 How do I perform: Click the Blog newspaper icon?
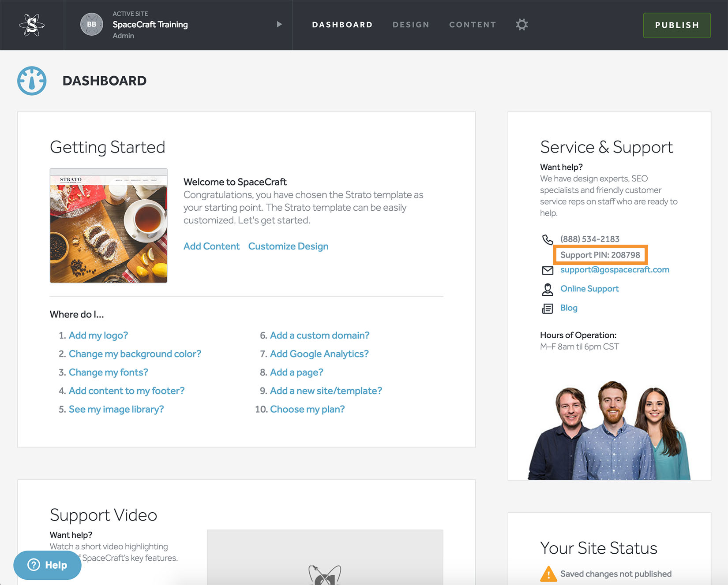click(548, 309)
